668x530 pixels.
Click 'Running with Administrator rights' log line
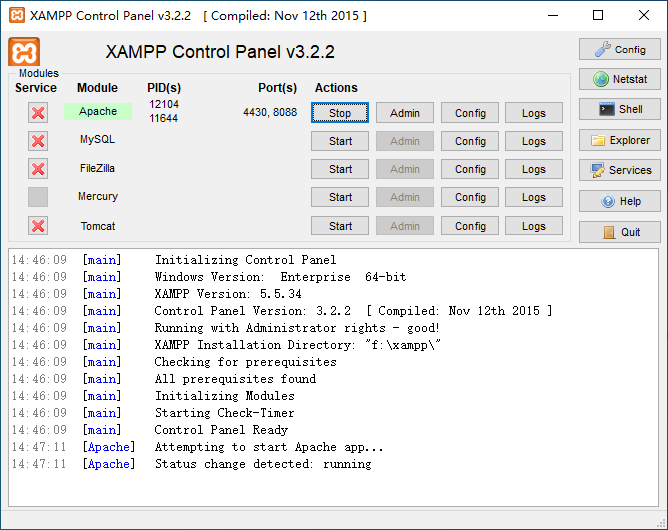297,328
